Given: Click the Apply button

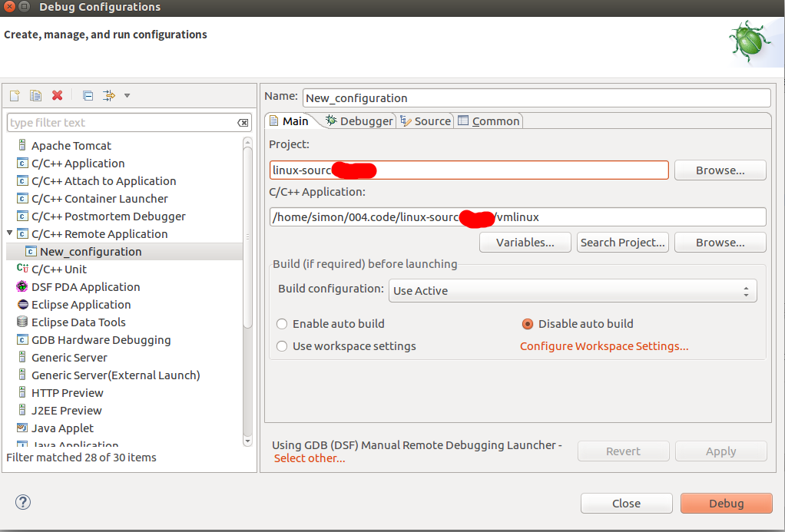Looking at the screenshot, I should tap(721, 451).
